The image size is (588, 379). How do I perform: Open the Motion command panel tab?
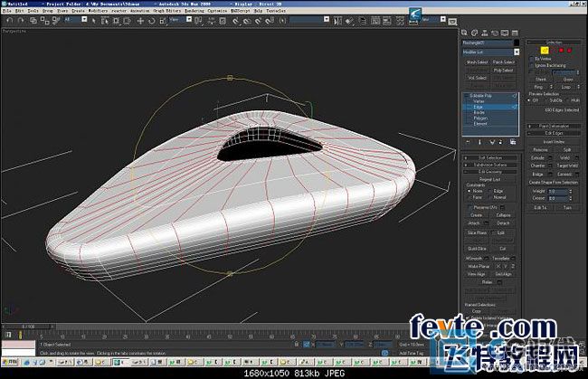pyautogui.click(x=495, y=33)
